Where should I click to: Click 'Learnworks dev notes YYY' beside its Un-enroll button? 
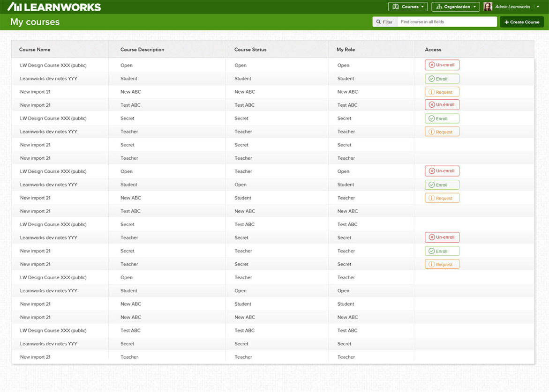pyautogui.click(x=49, y=238)
